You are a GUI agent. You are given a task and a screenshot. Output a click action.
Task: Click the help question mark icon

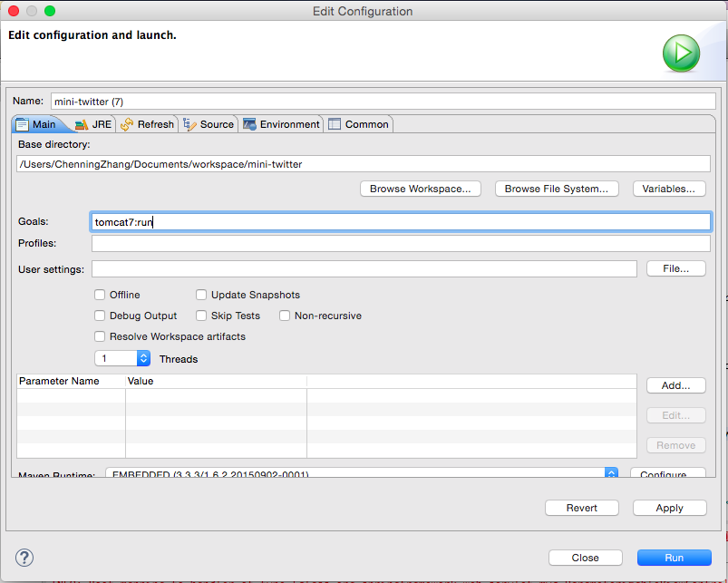(x=24, y=558)
